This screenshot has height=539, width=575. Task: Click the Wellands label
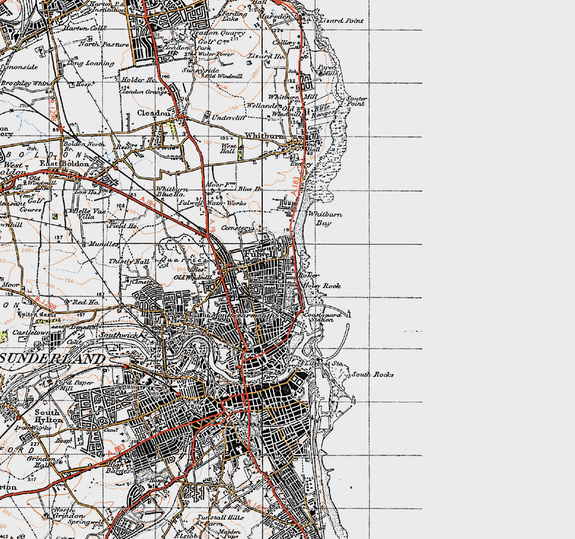(263, 105)
